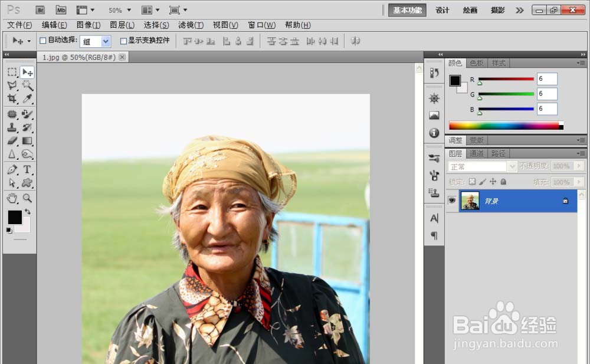Select the Eyedropper tool
Image resolution: width=590 pixels, height=364 pixels.
click(x=27, y=99)
